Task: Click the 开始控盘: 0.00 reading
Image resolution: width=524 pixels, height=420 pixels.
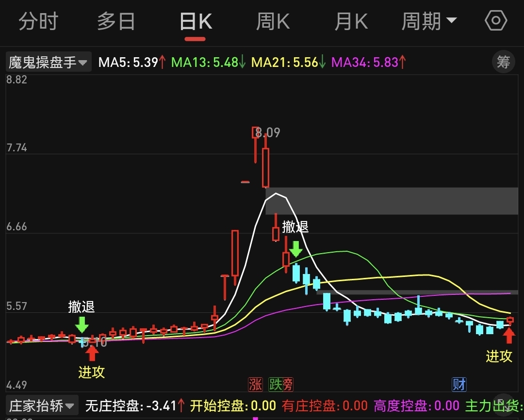Action: (x=233, y=405)
